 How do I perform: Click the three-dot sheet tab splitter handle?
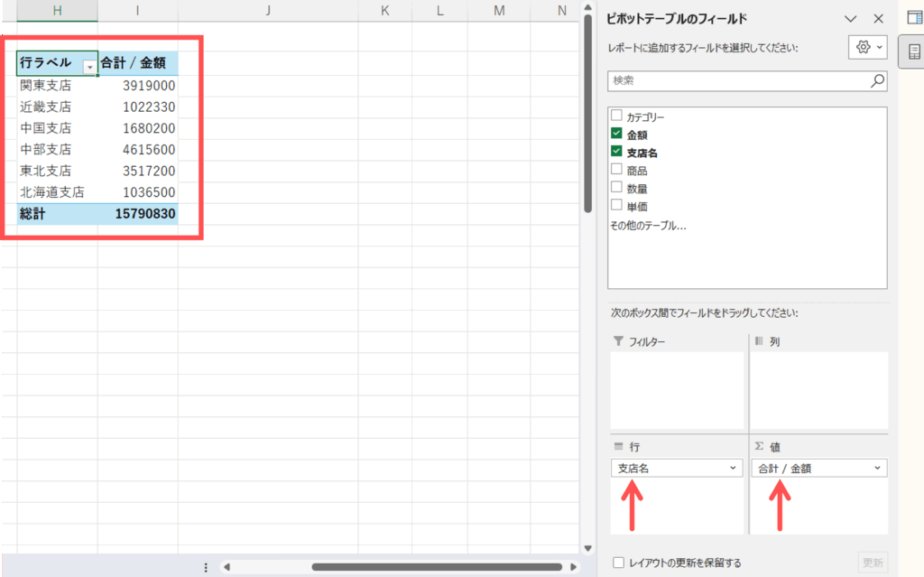[x=206, y=567]
